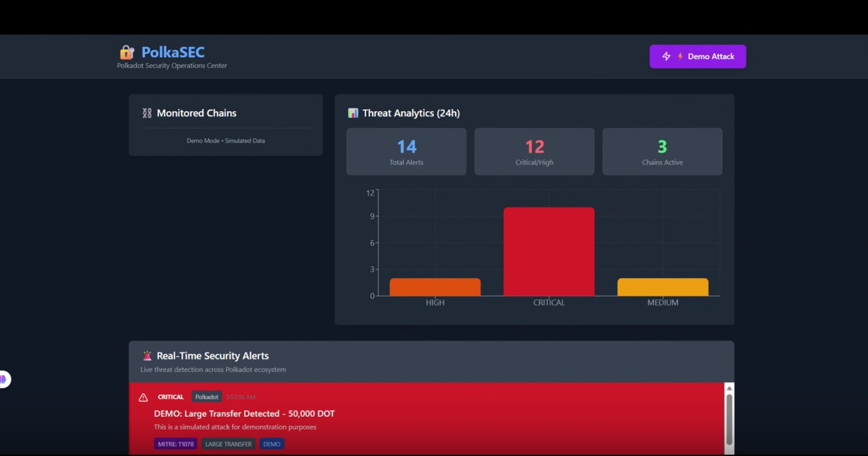Click the alerts list scrollbar thumb

pos(729,419)
